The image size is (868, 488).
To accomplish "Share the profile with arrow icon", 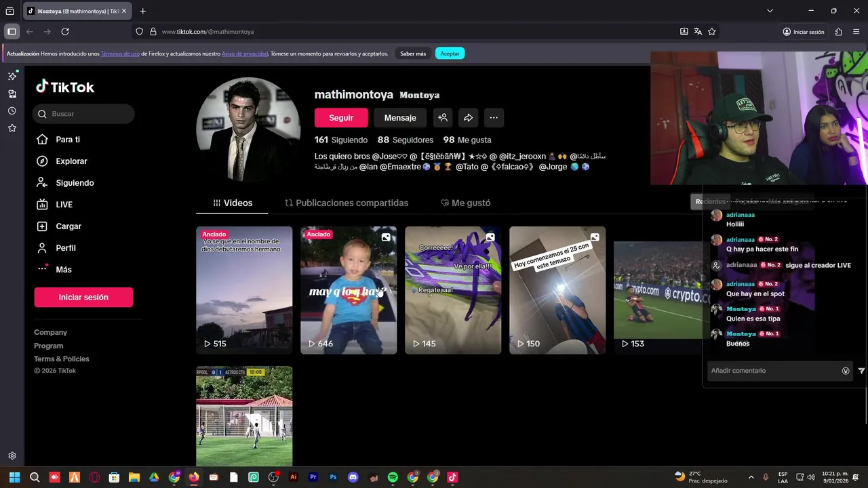I will click(x=468, y=118).
